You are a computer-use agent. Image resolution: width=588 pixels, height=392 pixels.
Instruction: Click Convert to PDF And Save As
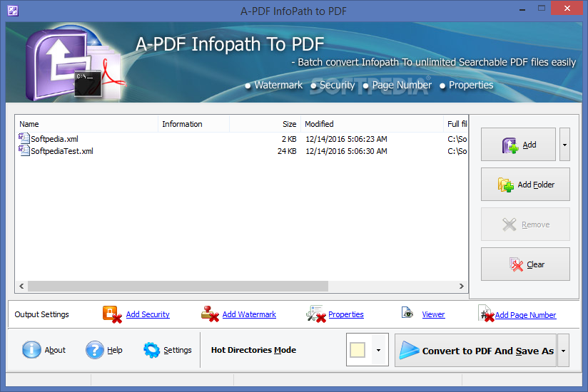coord(475,351)
